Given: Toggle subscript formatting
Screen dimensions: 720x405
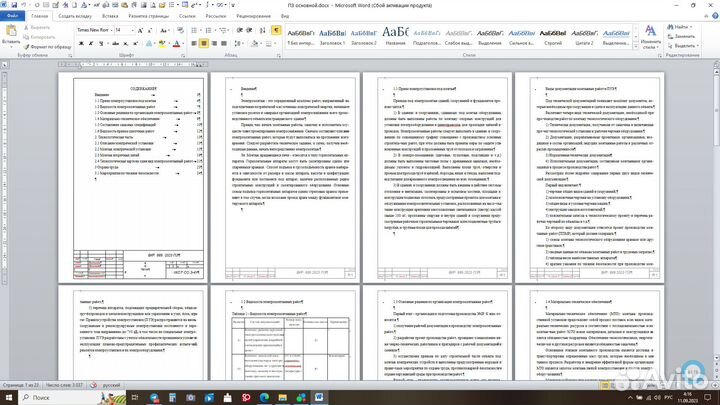Looking at the screenshot, I should [125, 44].
